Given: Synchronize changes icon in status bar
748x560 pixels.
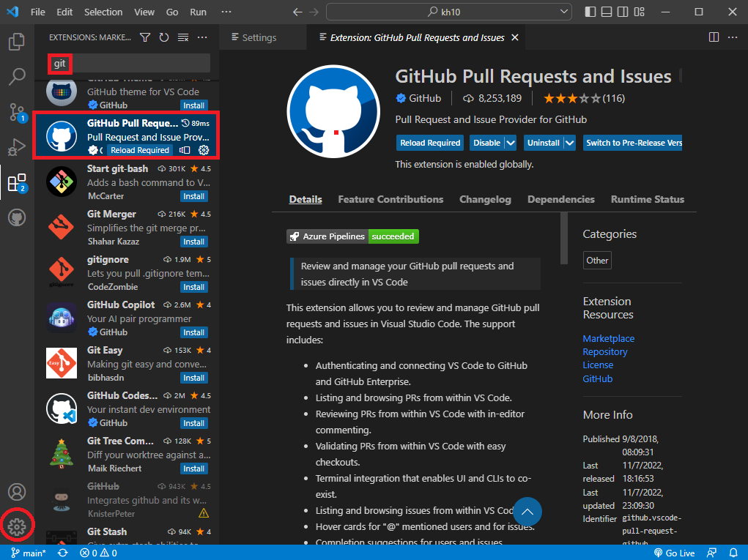Looking at the screenshot, I should click(62, 553).
